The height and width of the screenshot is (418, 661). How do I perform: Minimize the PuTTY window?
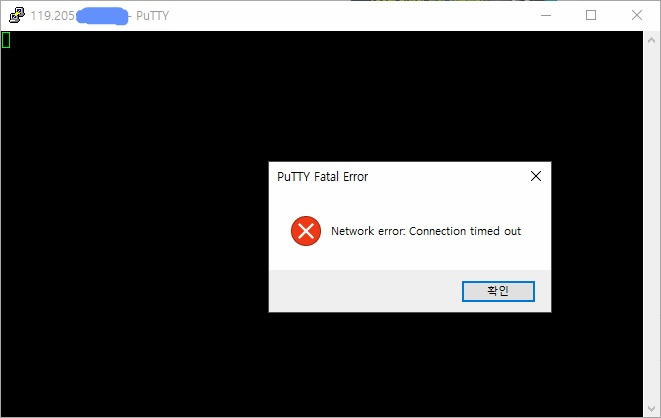(x=546, y=16)
